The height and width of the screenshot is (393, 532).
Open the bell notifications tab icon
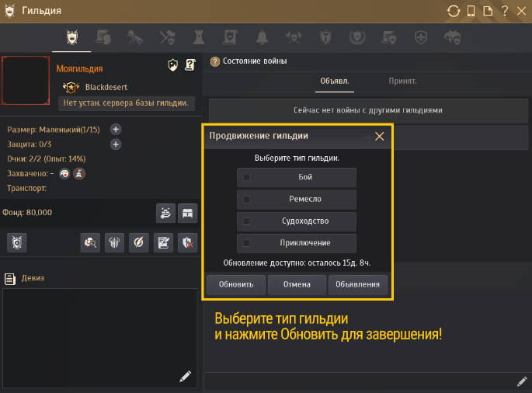click(262, 37)
